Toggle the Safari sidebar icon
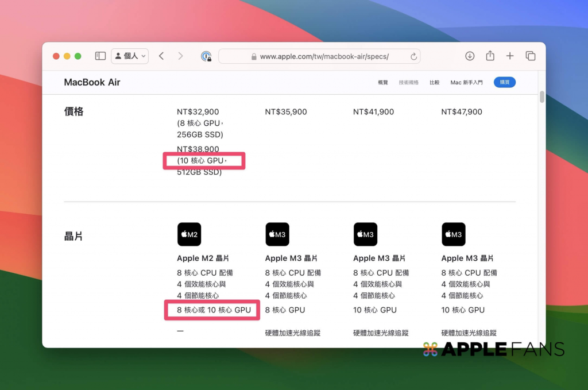The width and height of the screenshot is (588, 390). 100,56
